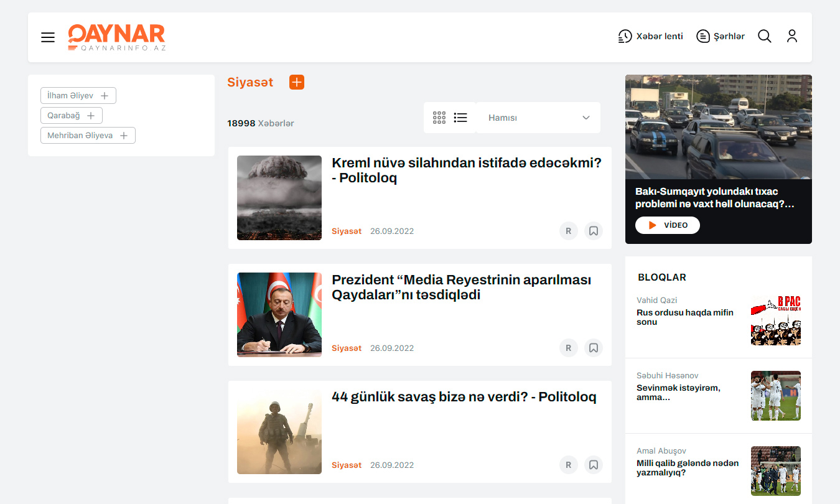
Task: Bookmark the Kreml nüvə silahı article
Action: pos(594,231)
